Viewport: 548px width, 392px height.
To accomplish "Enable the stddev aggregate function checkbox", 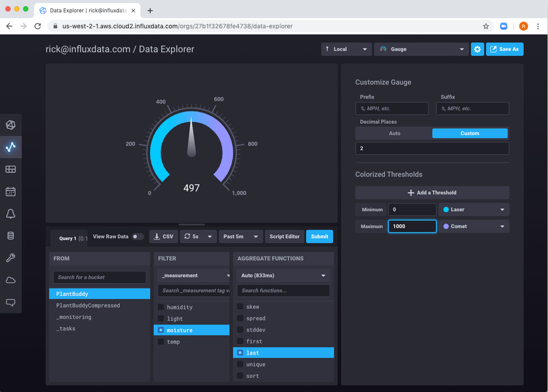I will pyautogui.click(x=240, y=329).
